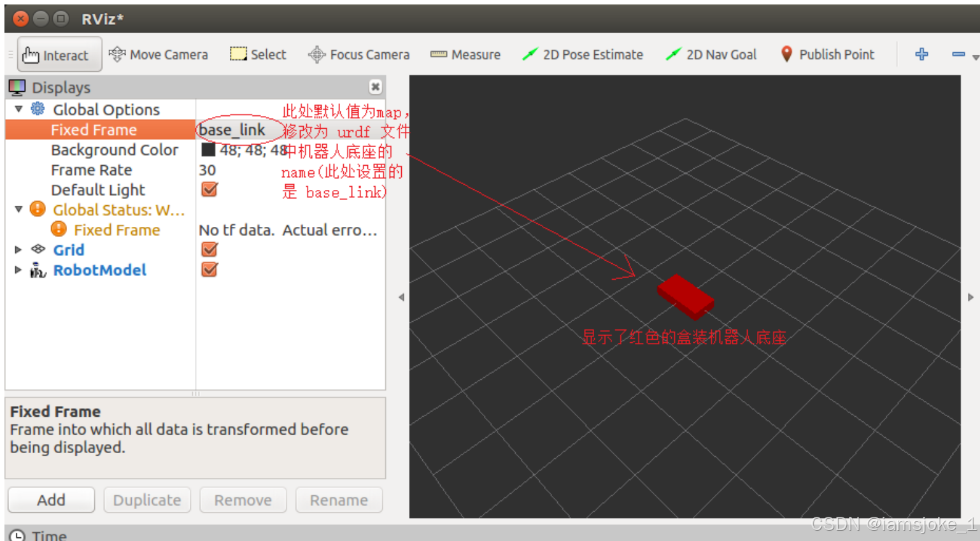The width and height of the screenshot is (980, 541).
Task: Uncheck the RobotModel display checkbox
Action: tap(209, 270)
